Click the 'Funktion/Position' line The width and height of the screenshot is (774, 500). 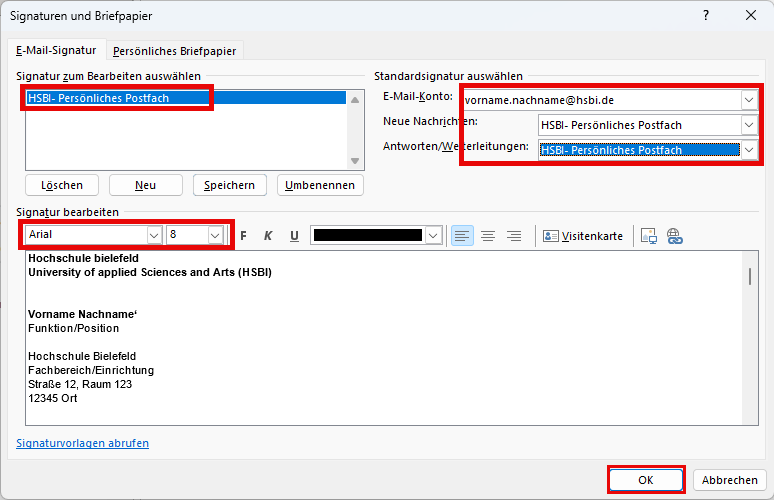[74, 328]
